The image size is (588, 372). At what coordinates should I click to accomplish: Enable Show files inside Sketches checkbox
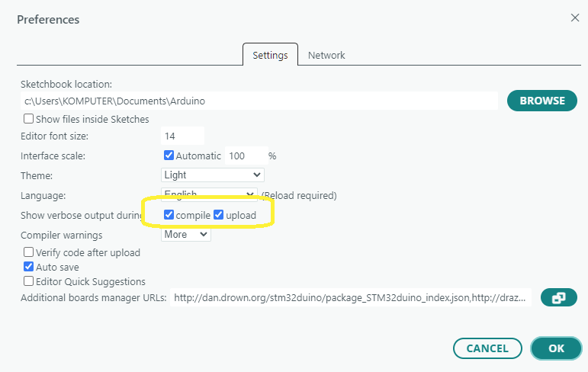pos(28,119)
